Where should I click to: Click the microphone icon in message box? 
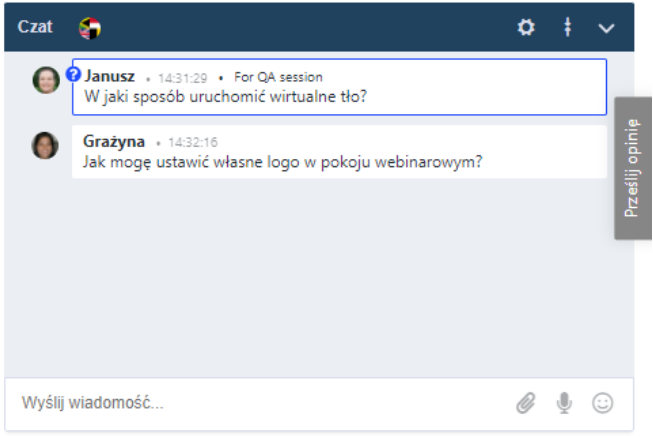[564, 403]
